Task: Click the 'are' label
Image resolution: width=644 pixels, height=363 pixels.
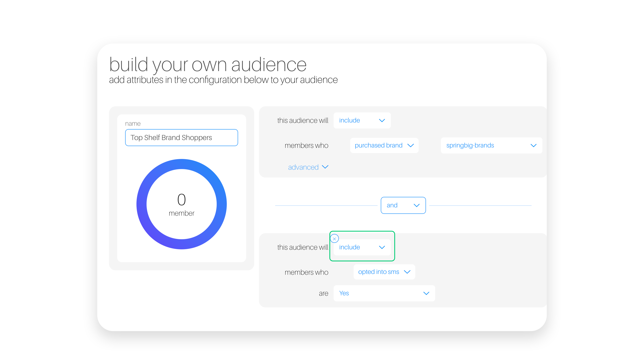Action: (323, 293)
